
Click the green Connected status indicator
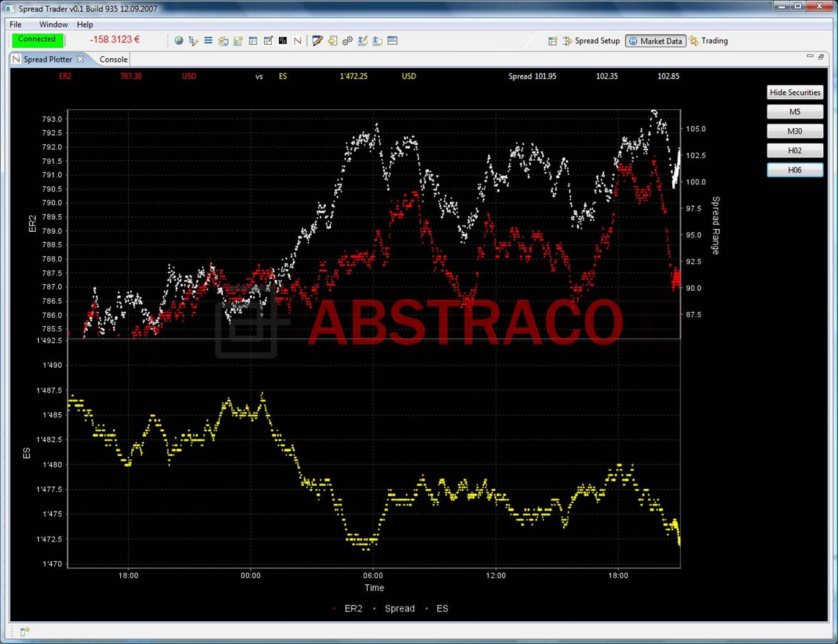click(x=37, y=39)
